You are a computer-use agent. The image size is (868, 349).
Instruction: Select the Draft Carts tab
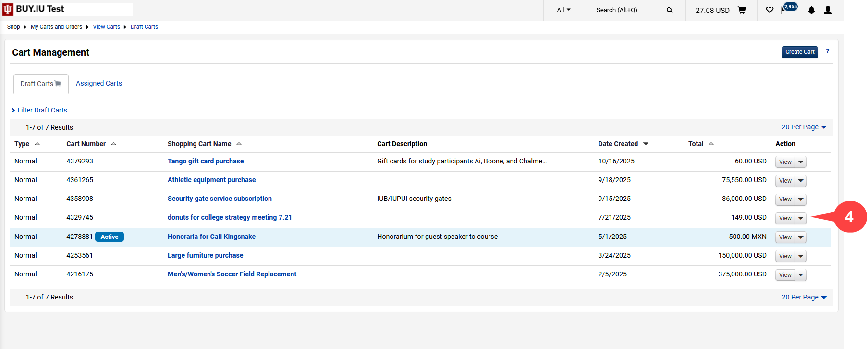(40, 84)
